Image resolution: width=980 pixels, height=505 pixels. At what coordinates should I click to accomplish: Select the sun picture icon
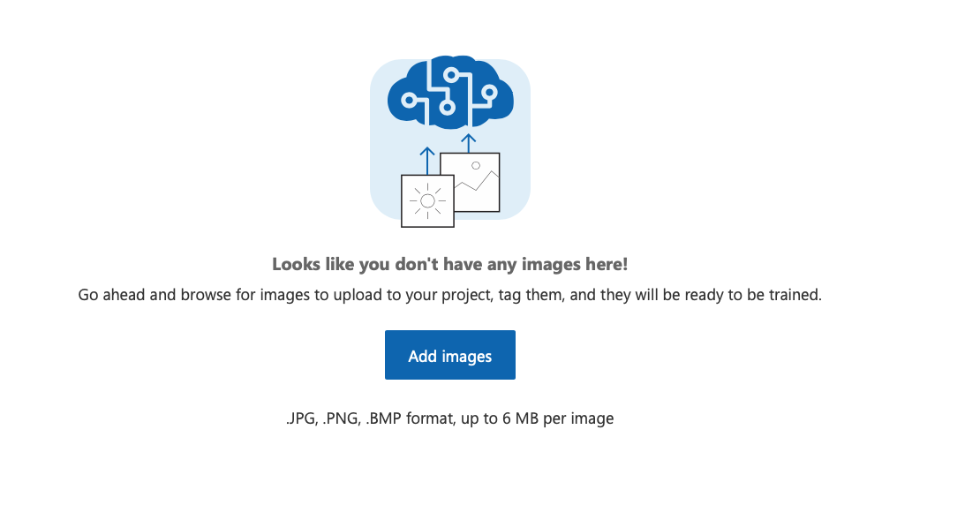click(427, 201)
